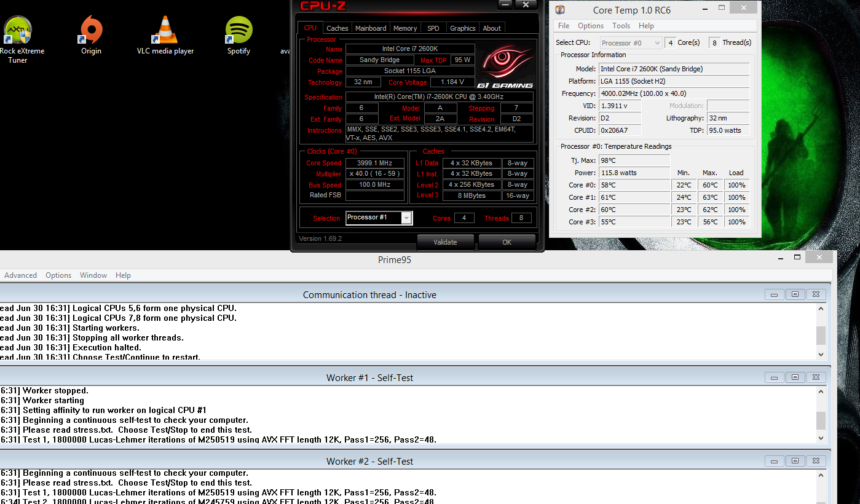Click the Core #1 temperature 61°C
860x504 pixels.
click(634, 197)
